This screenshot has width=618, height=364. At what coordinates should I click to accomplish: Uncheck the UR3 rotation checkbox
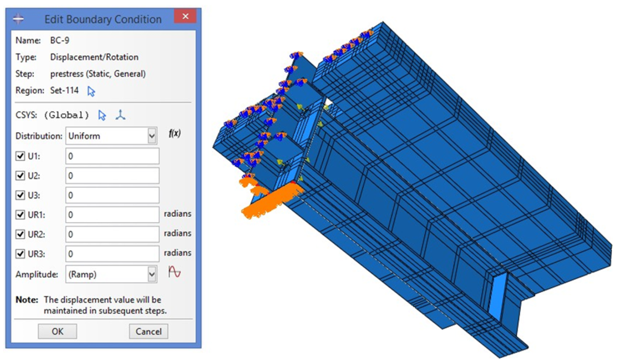pyautogui.click(x=20, y=254)
